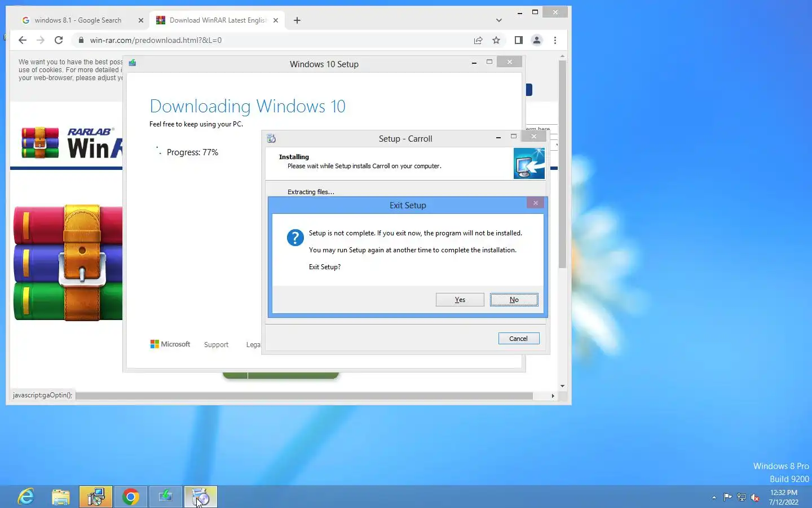
Task: Click the Microsoft logo in Windows 10 Setup
Action: (x=170, y=344)
